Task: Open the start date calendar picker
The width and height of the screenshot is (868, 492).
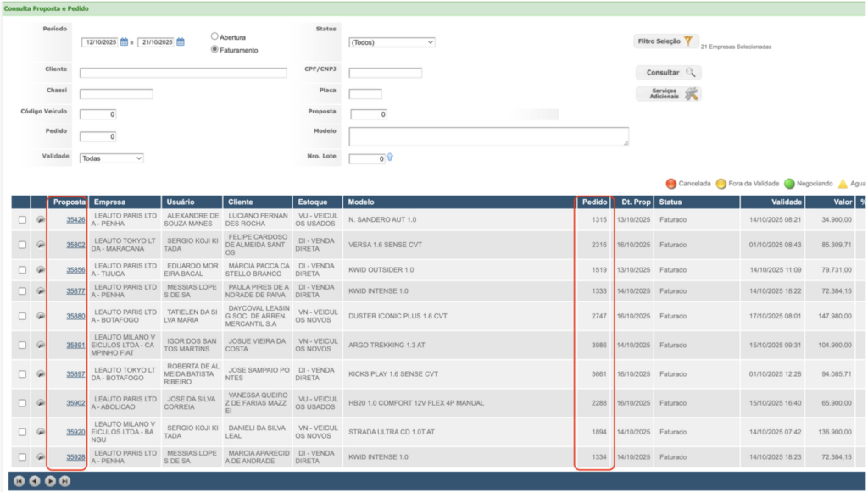Action: point(124,42)
